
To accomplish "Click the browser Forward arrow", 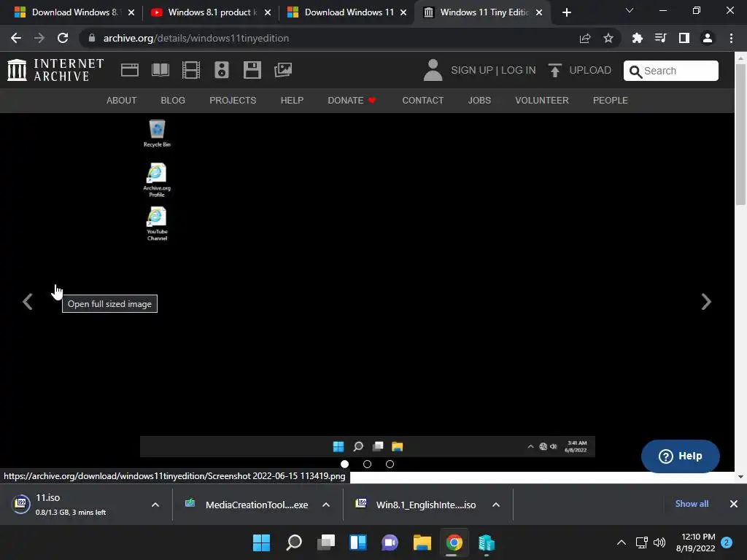I will click(x=39, y=38).
